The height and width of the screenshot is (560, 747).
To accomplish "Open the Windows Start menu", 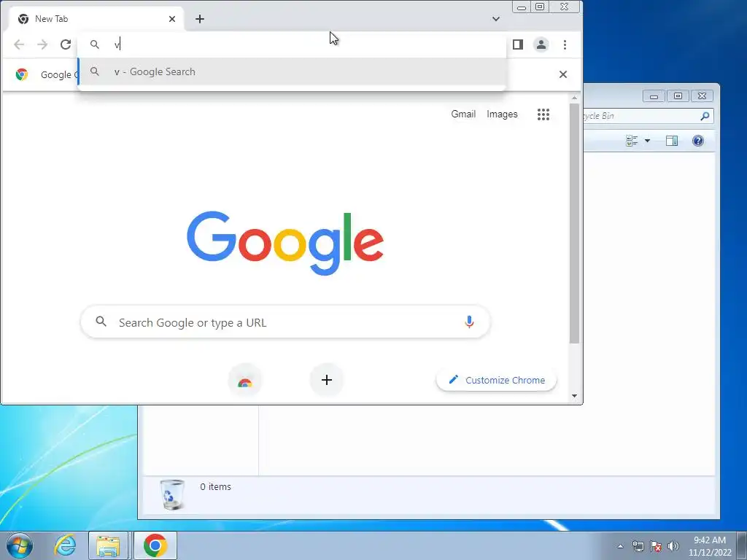I will tap(20, 545).
